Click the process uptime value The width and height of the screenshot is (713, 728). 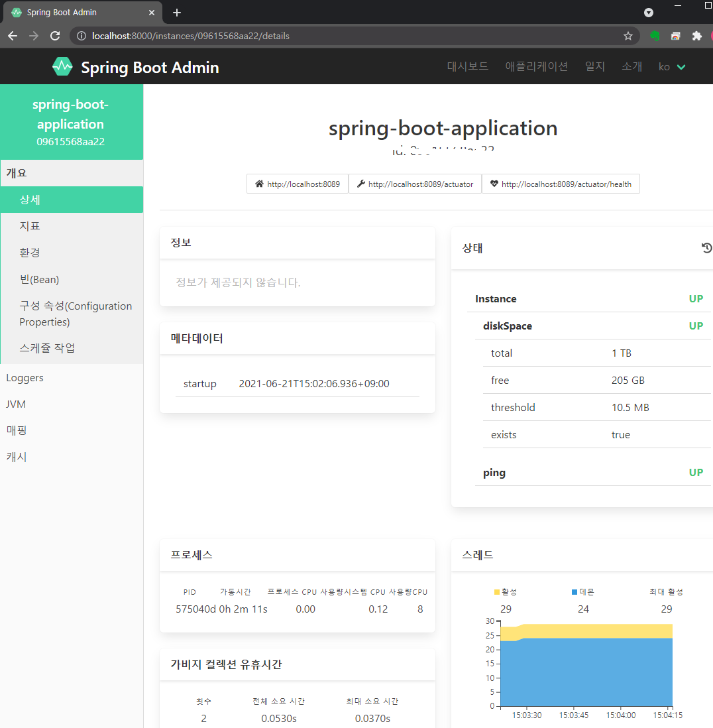click(x=236, y=609)
